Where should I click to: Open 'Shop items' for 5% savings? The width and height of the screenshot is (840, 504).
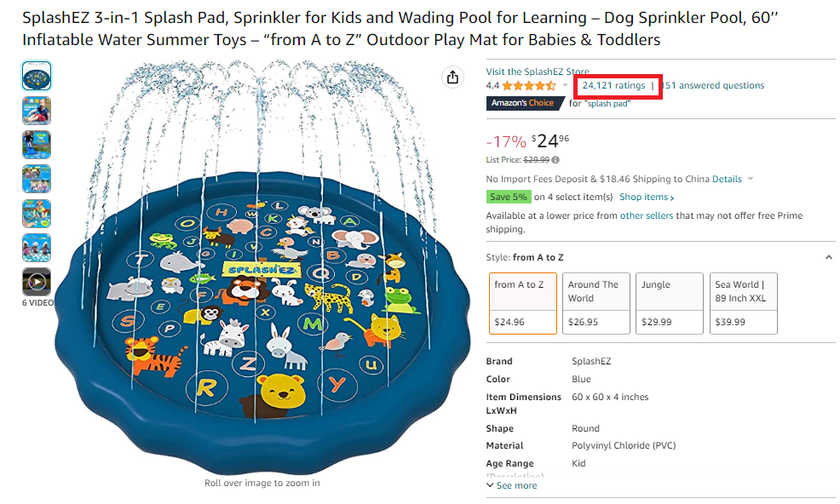[x=646, y=197]
